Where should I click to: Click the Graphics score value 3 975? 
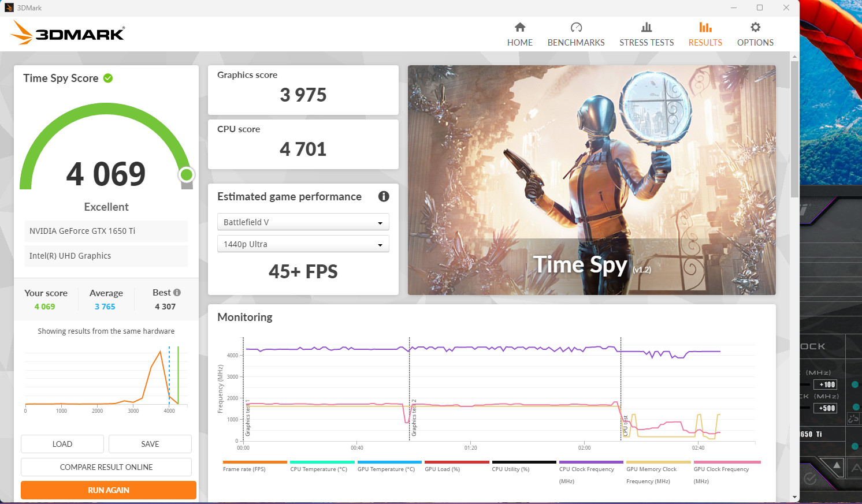point(303,95)
